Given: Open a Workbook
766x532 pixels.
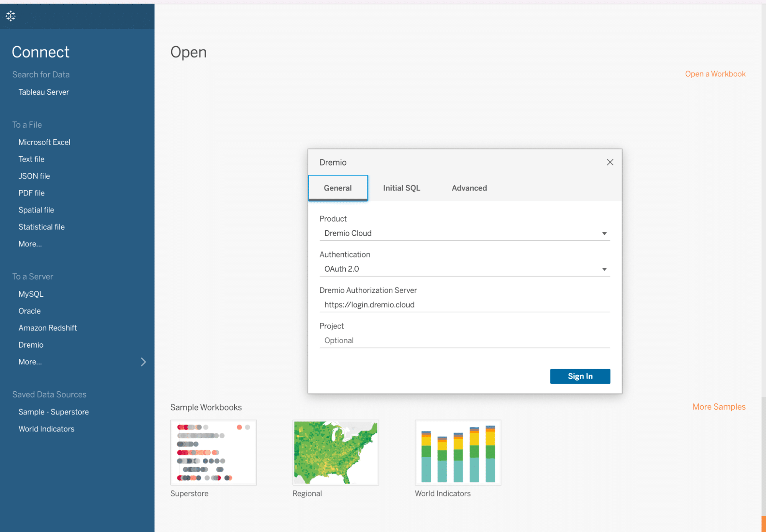Looking at the screenshot, I should [x=715, y=74].
